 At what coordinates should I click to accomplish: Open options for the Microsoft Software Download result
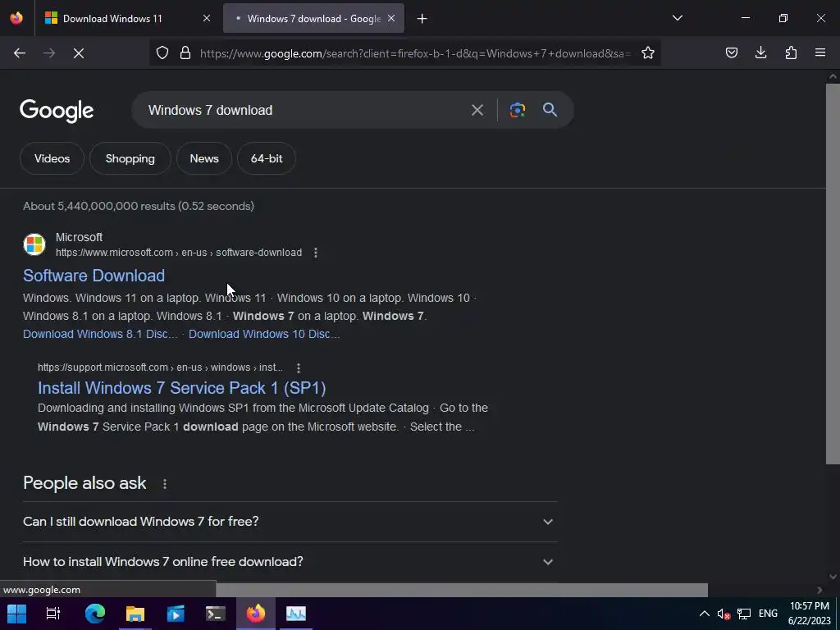pyautogui.click(x=316, y=253)
